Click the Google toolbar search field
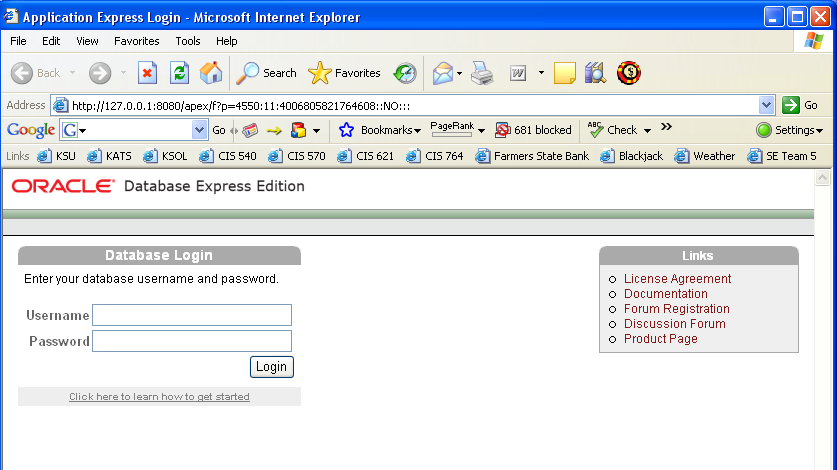Screen dimensions: 837x470 pos(136,130)
